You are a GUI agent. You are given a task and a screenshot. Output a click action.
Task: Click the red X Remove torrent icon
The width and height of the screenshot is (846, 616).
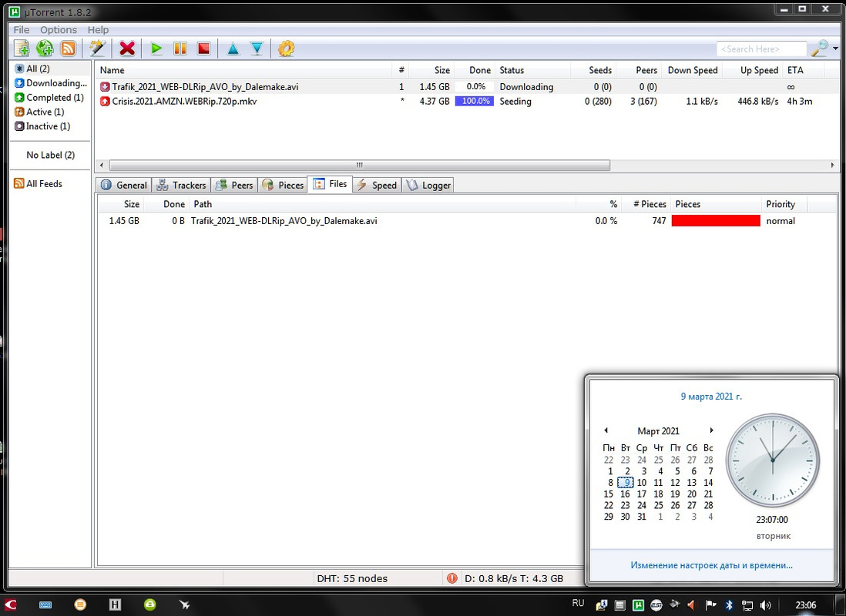coord(127,49)
